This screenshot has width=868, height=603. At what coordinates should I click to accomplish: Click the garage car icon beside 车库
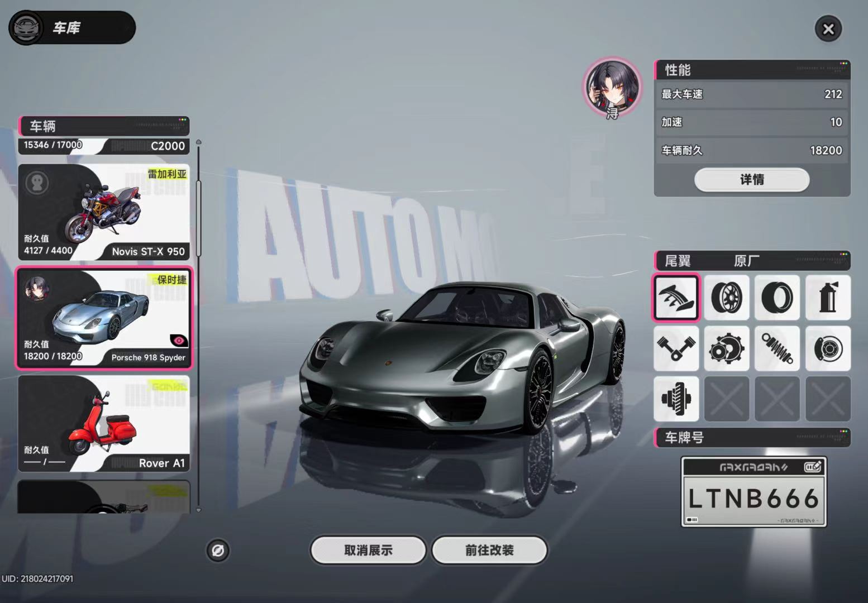[26, 27]
